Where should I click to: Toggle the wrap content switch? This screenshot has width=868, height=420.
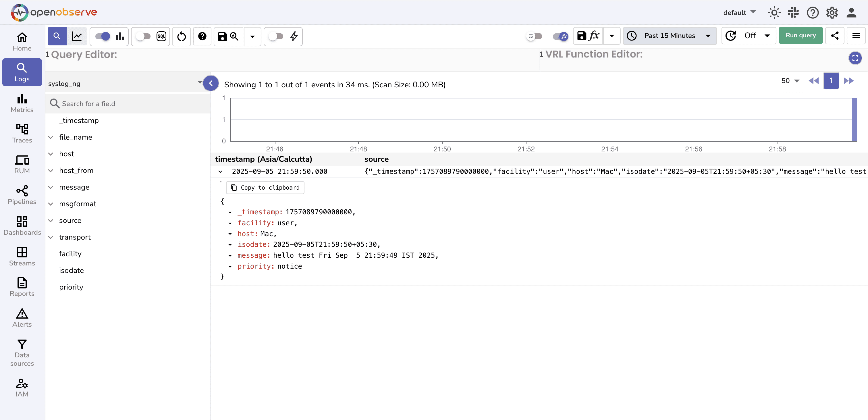534,36
